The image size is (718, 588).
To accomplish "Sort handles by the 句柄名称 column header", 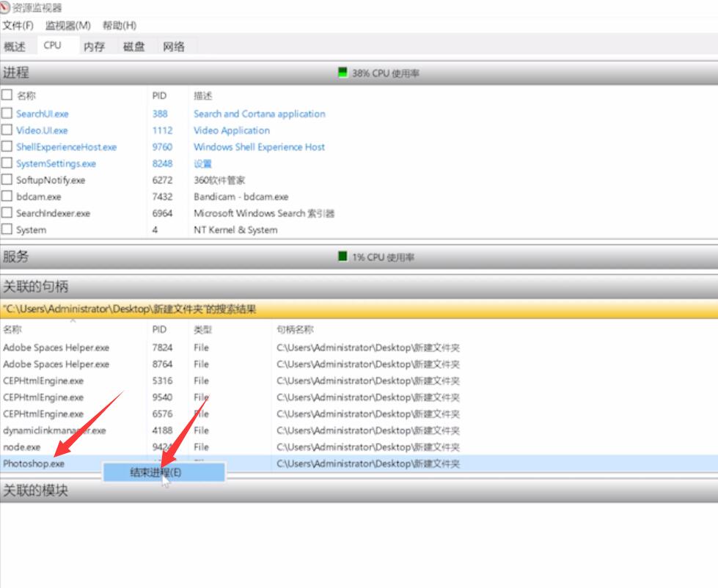I will (x=295, y=329).
